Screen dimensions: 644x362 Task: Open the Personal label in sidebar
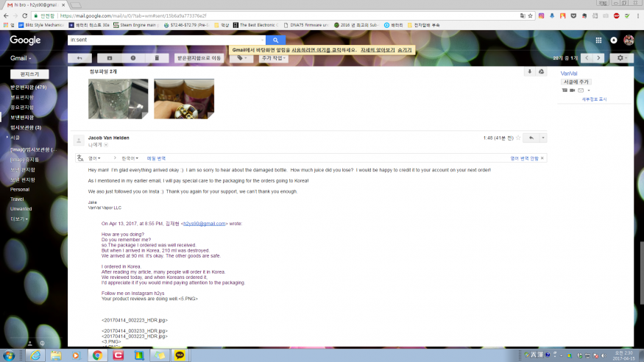click(19, 189)
